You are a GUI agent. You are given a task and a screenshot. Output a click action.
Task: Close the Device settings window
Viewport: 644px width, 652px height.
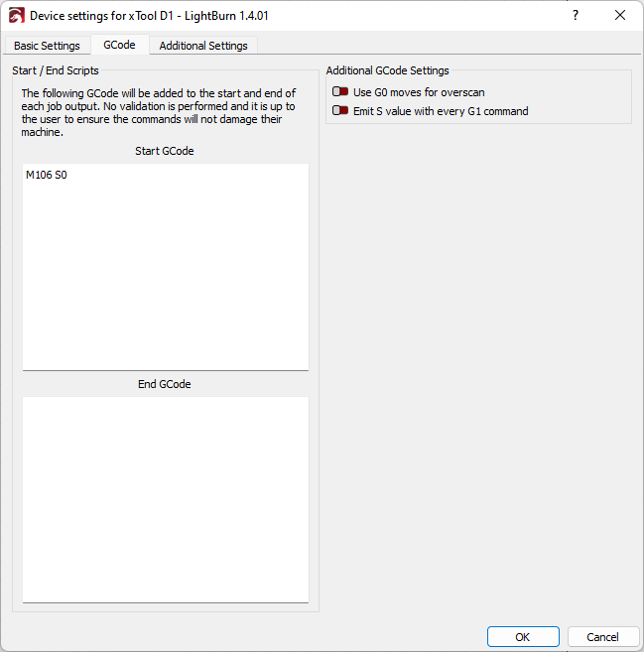(620, 16)
